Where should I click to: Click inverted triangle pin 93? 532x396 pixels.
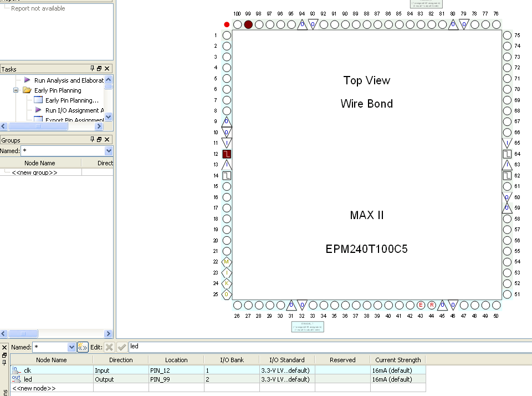pos(313,24)
